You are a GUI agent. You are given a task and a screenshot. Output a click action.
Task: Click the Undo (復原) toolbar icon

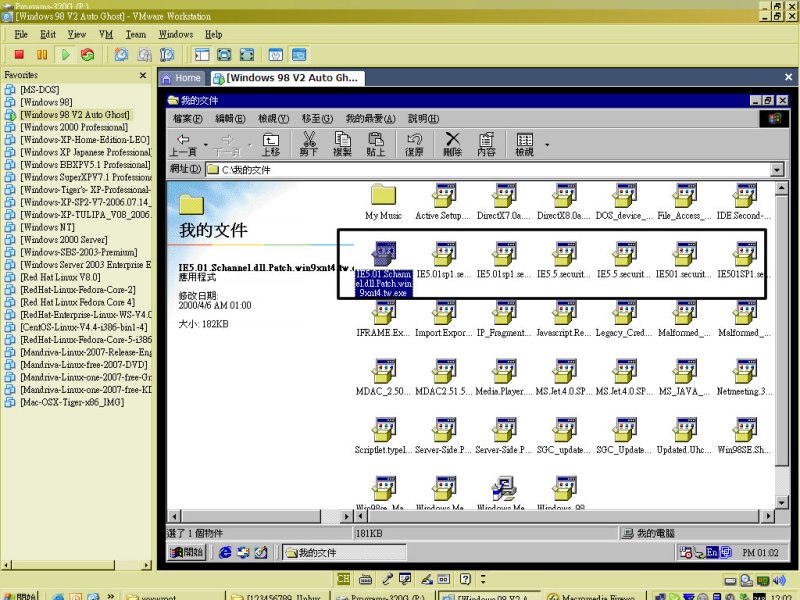coord(414,144)
